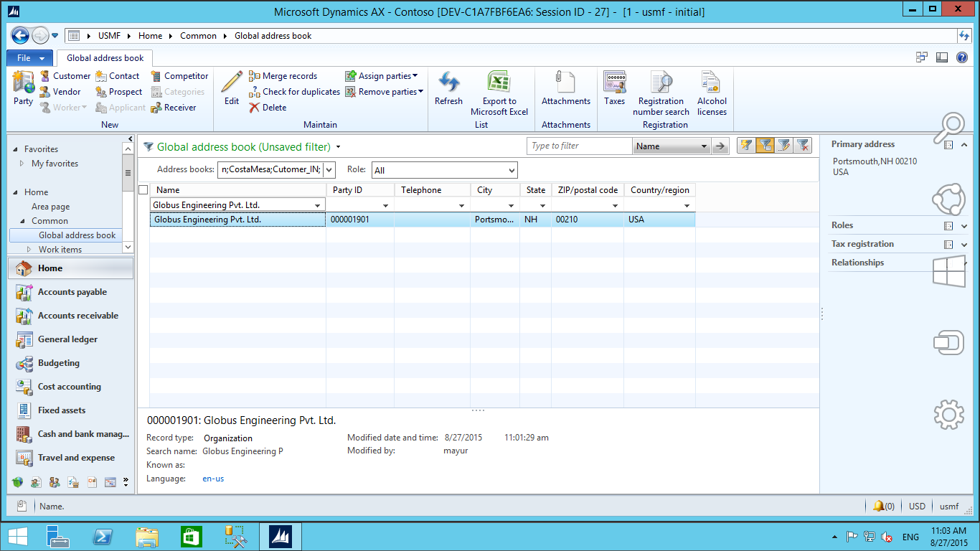Refresh the address book list
This screenshot has height=551, width=980.
pos(448,88)
